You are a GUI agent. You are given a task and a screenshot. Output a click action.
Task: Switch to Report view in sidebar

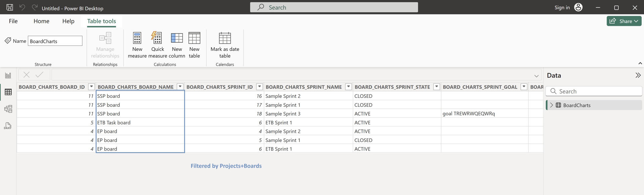pyautogui.click(x=8, y=75)
